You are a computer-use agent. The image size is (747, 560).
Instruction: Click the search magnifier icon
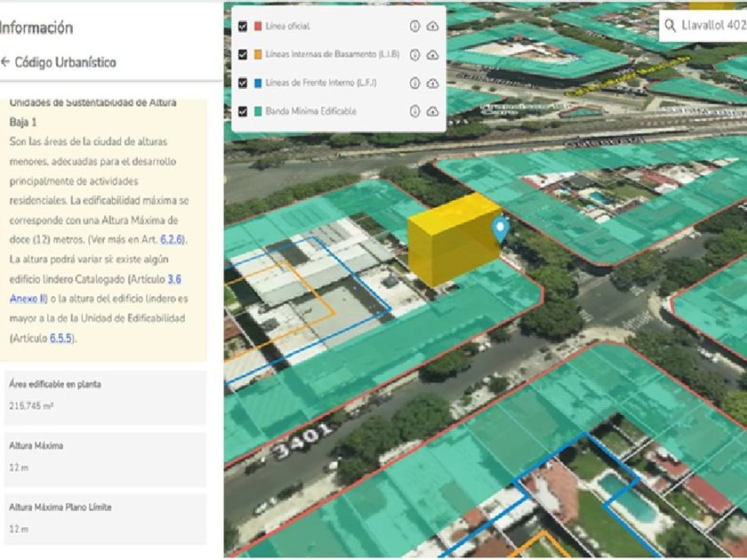coord(671,26)
